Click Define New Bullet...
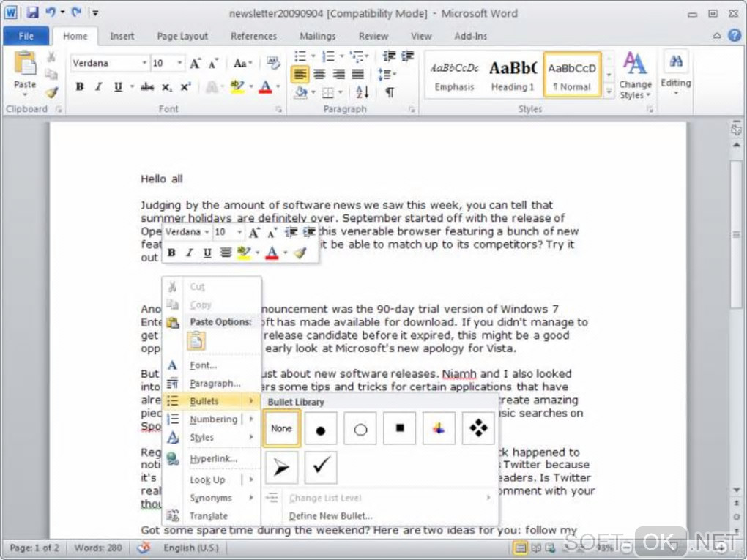 point(330,516)
